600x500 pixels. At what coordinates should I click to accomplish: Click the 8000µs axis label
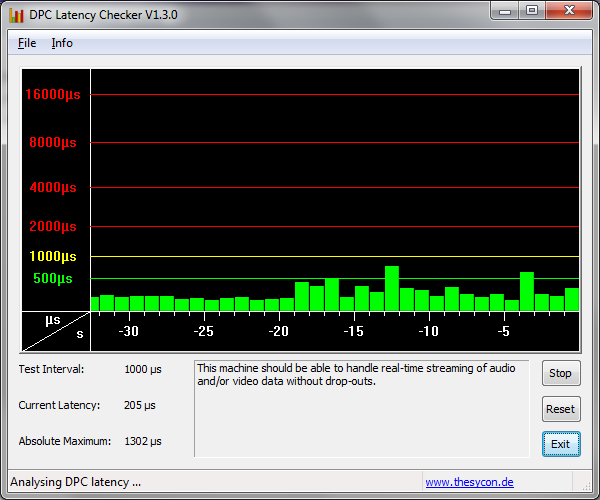53,143
